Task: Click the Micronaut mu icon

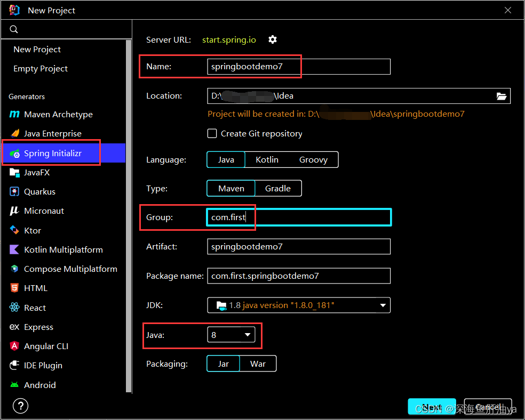Action: click(14, 211)
